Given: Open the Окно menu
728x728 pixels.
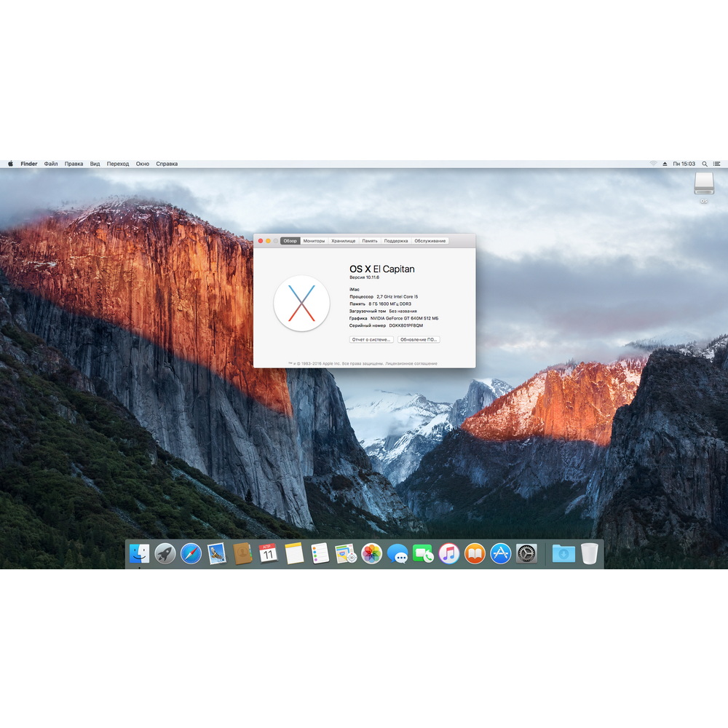Looking at the screenshot, I should coord(143,164).
